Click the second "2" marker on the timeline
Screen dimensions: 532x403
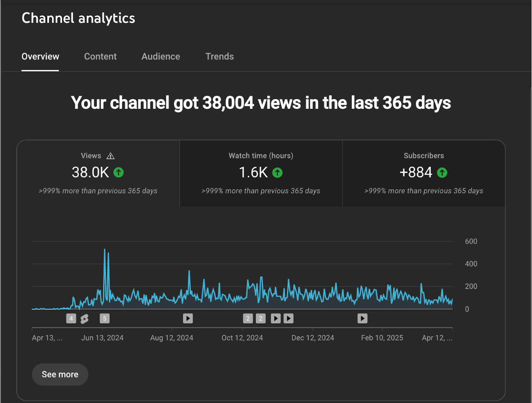[260, 318]
